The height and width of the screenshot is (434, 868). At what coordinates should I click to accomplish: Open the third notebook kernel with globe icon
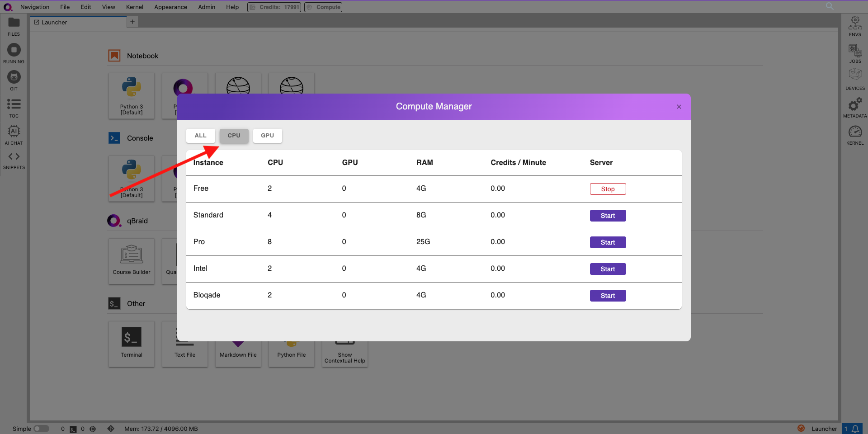coord(238,84)
